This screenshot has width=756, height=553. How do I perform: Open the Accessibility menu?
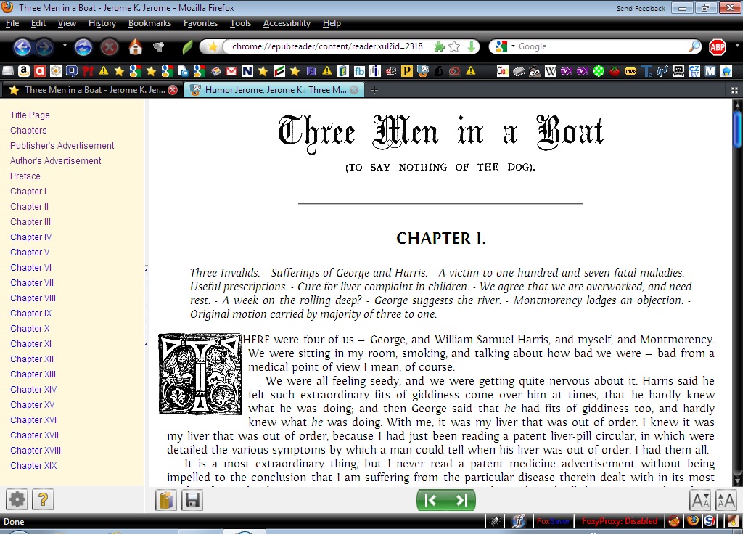pos(287,23)
